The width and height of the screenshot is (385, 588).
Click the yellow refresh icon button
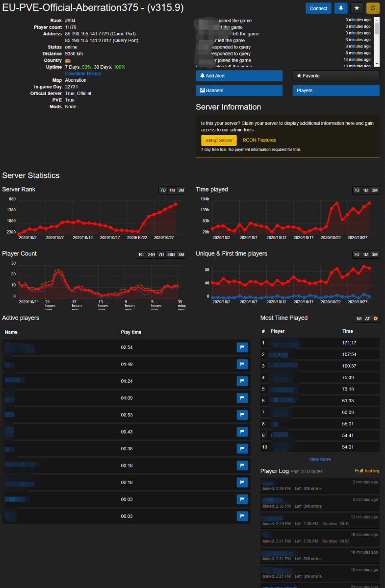[x=373, y=8]
